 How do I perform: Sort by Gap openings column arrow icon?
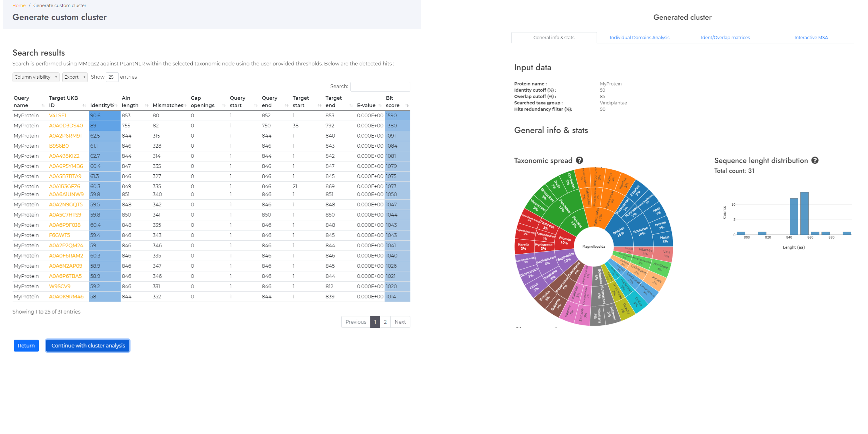(x=224, y=106)
